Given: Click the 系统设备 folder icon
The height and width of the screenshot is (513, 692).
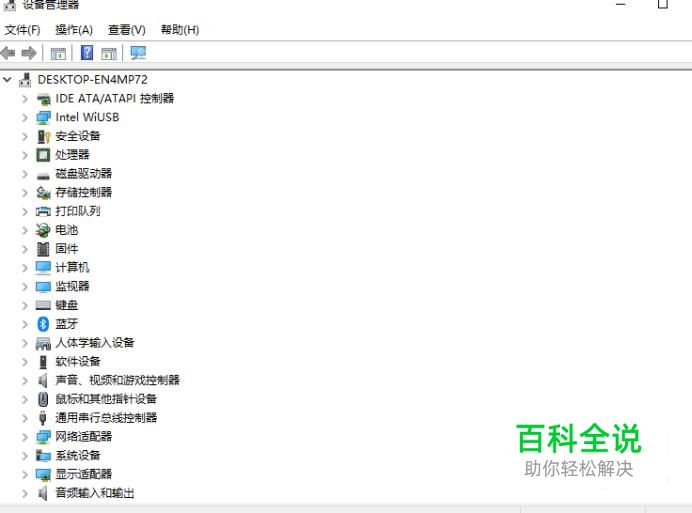Looking at the screenshot, I should (x=43, y=456).
